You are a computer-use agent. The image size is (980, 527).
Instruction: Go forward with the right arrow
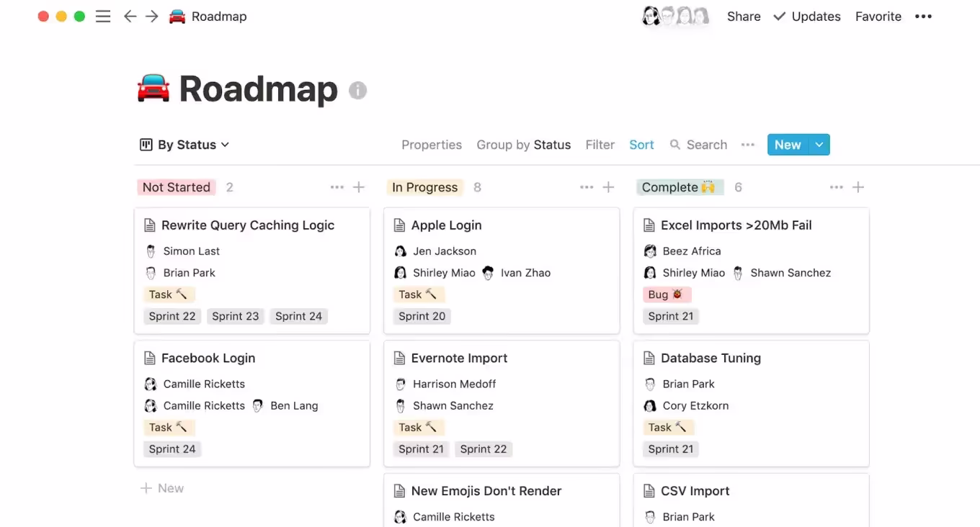coord(151,17)
